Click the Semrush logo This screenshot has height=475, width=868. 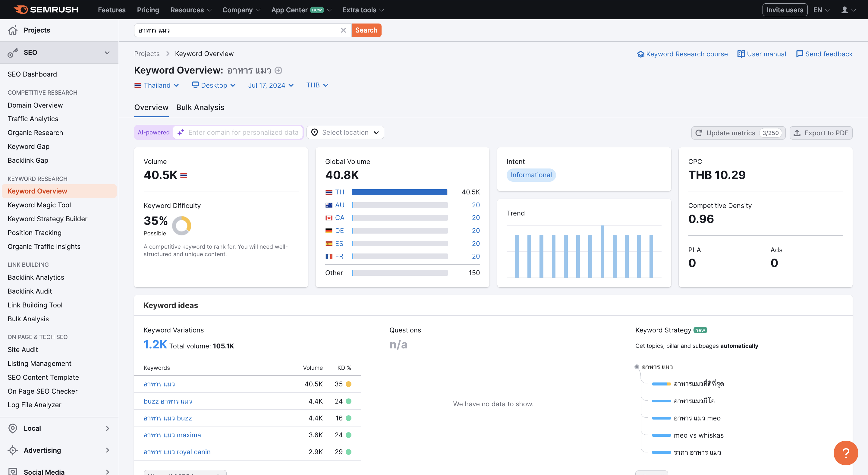[x=46, y=10]
